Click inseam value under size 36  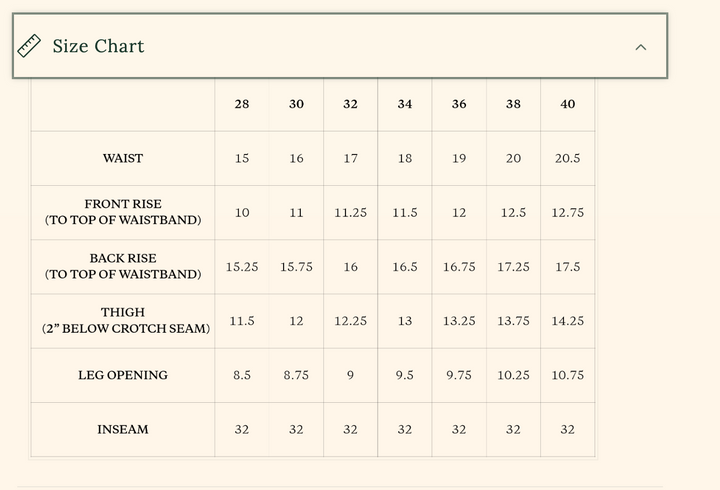click(x=458, y=429)
